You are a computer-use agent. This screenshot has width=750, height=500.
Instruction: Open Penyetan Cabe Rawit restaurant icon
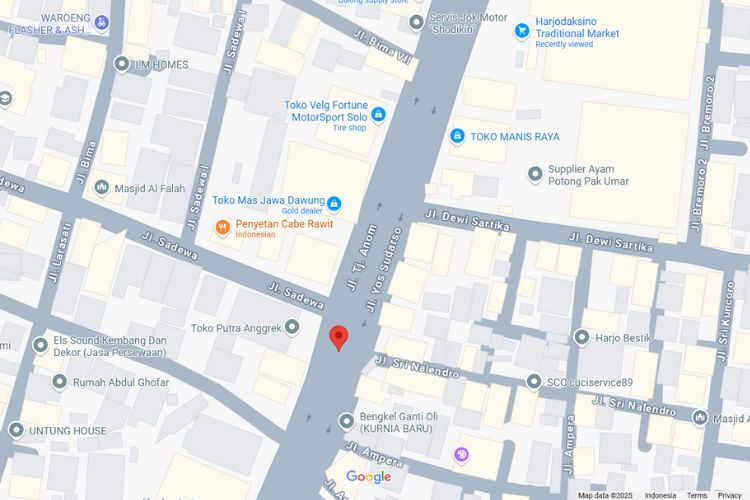[222, 227]
